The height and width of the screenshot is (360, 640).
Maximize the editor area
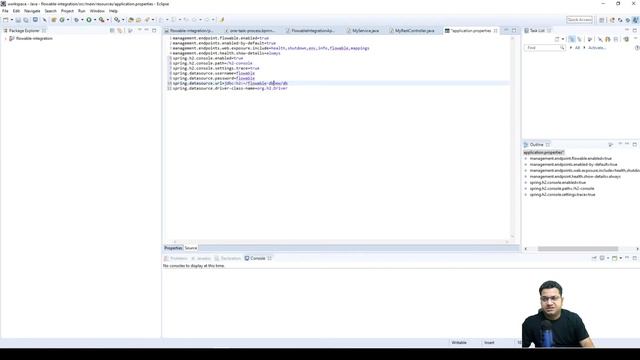coord(514,30)
